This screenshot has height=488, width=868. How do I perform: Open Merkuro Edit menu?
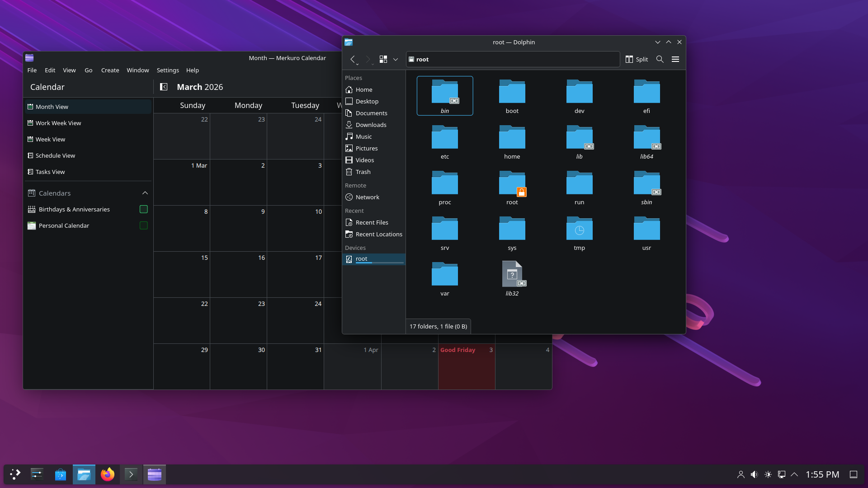50,70
